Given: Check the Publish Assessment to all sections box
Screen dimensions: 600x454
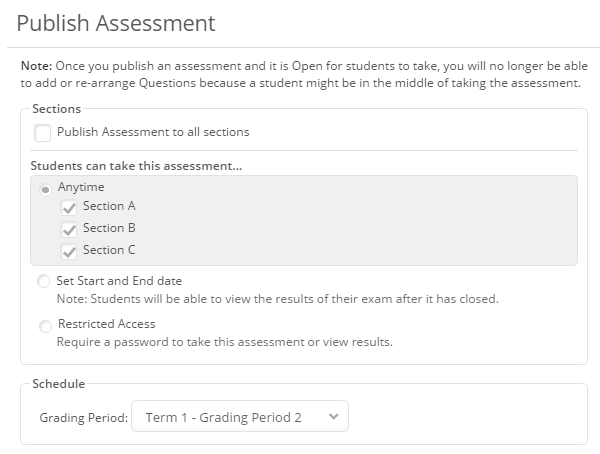Looking at the screenshot, I should pyautogui.click(x=43, y=132).
